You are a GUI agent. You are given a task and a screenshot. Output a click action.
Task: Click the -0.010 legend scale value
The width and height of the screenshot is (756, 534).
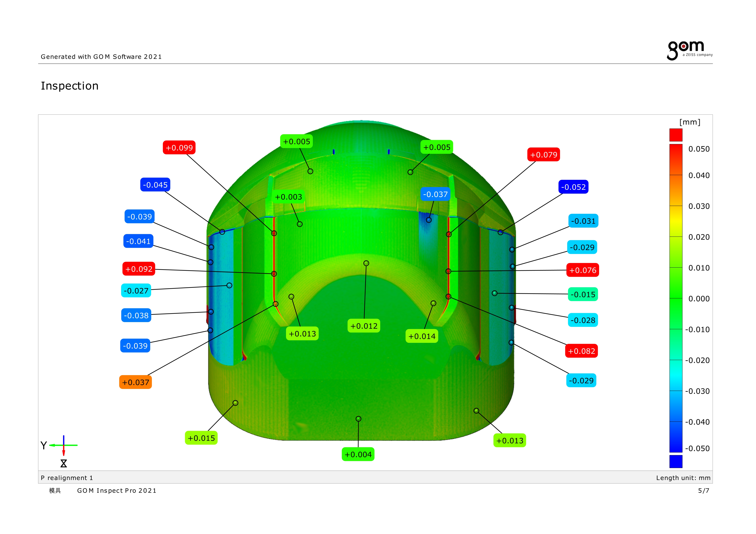(x=697, y=329)
